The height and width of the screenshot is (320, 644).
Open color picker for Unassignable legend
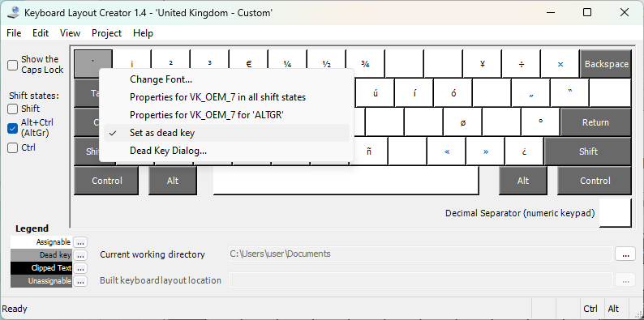coord(80,281)
